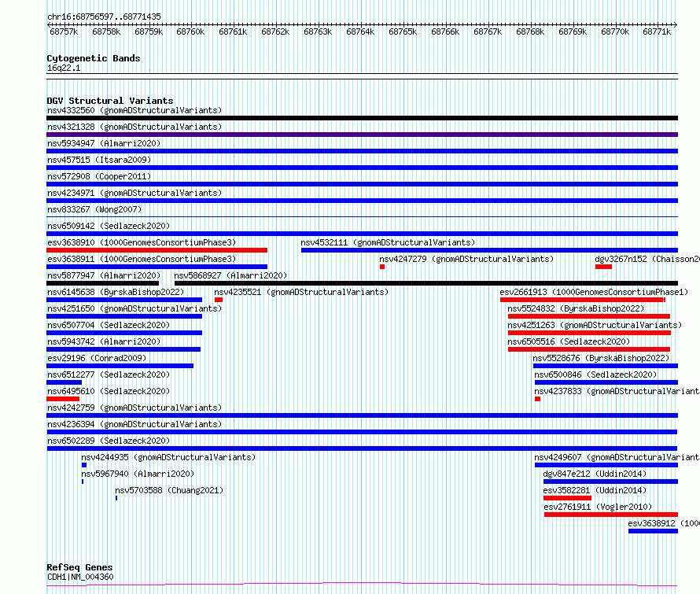Click nsv4251650 (gnomADStructuralVariants) label
The image size is (700, 594).
134,308
